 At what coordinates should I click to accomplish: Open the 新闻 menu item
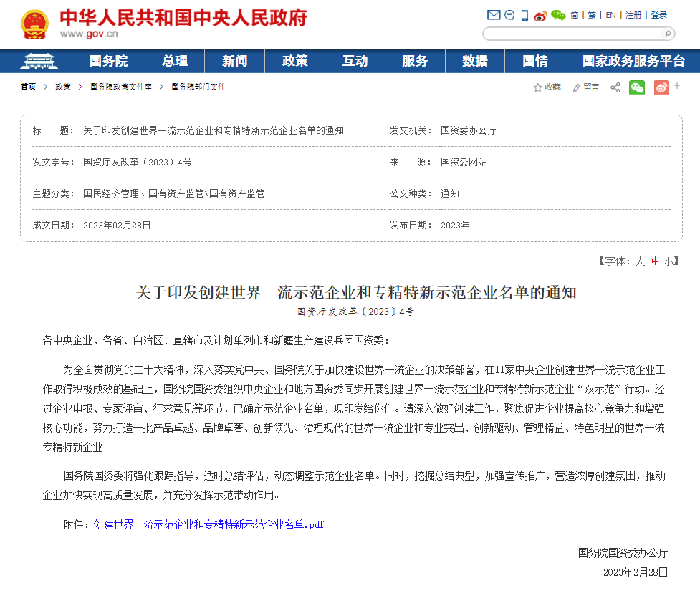(x=235, y=61)
